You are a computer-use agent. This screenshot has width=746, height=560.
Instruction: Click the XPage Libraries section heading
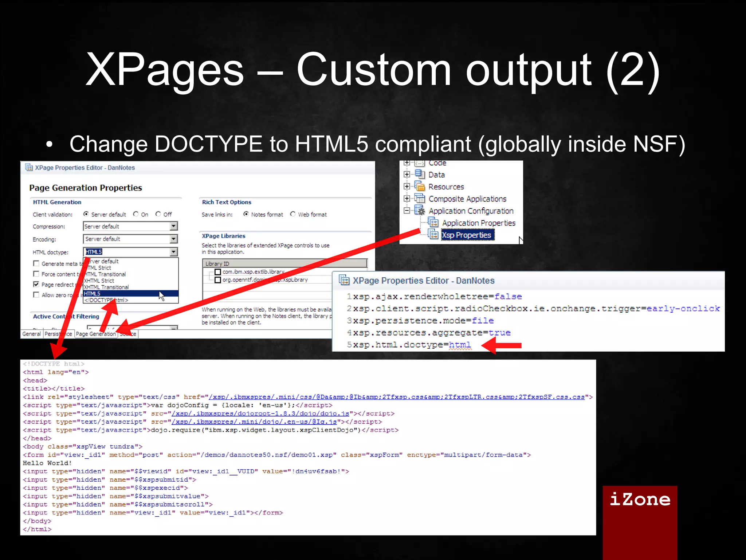224,236
